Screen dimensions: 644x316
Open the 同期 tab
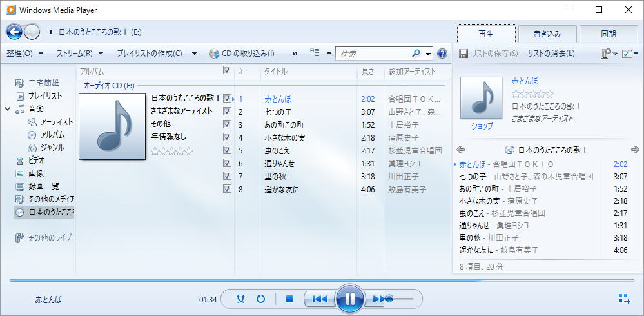[x=607, y=34]
